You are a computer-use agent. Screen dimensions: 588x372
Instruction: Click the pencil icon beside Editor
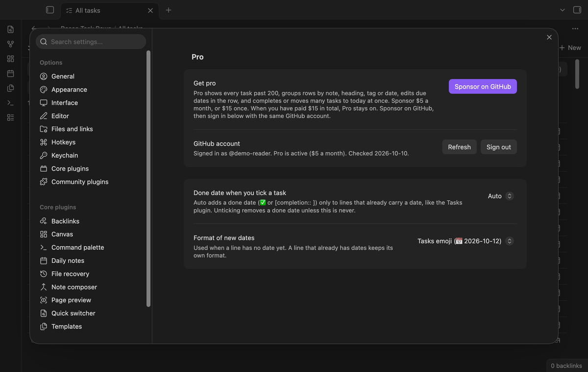[44, 116]
